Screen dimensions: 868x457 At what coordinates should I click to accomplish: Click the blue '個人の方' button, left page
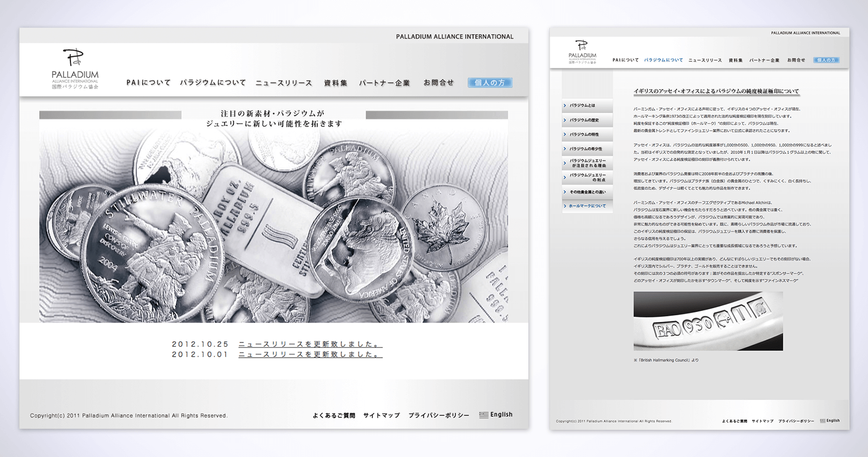[x=490, y=82]
